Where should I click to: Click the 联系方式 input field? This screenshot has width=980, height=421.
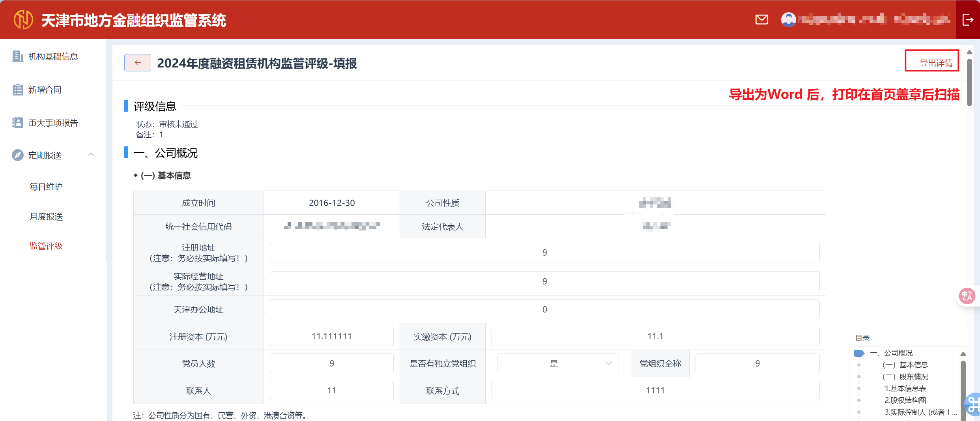655,391
